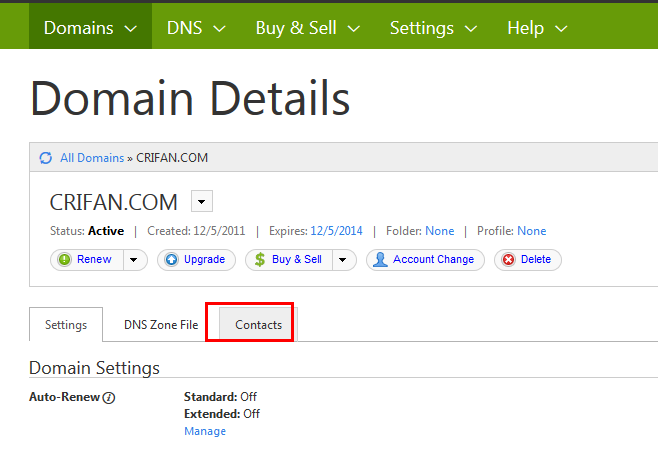Click the CRIFAN.COM breadcrumb text
This screenshot has height=449, width=658.
[172, 158]
